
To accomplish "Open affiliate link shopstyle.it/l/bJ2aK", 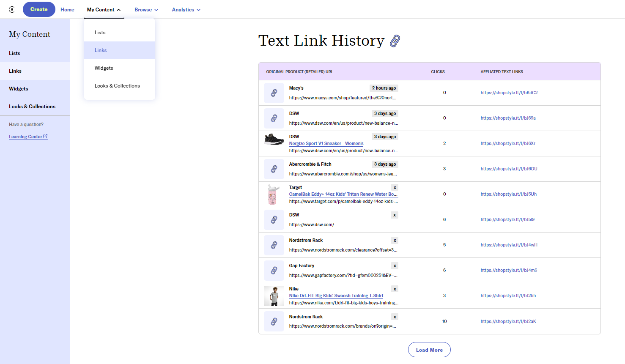I will coord(508,322).
